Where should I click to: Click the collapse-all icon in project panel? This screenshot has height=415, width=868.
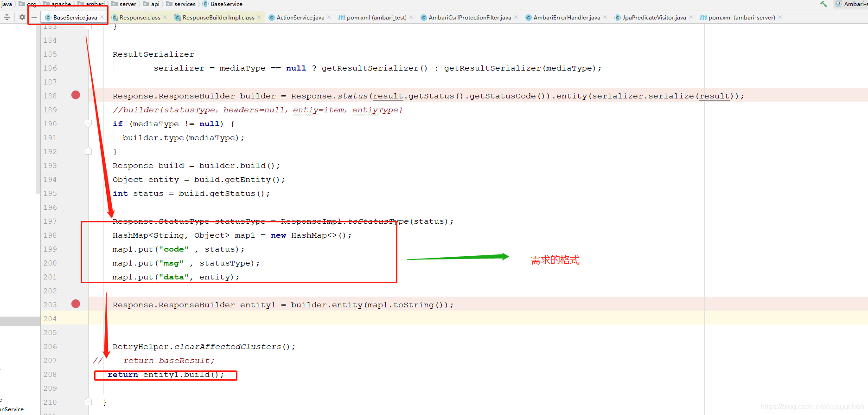pyautogui.click(x=6, y=17)
